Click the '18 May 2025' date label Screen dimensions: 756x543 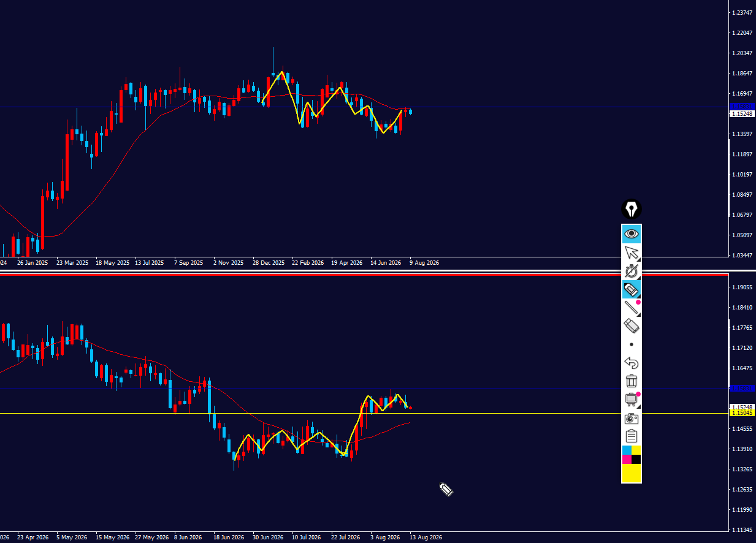coord(113,263)
